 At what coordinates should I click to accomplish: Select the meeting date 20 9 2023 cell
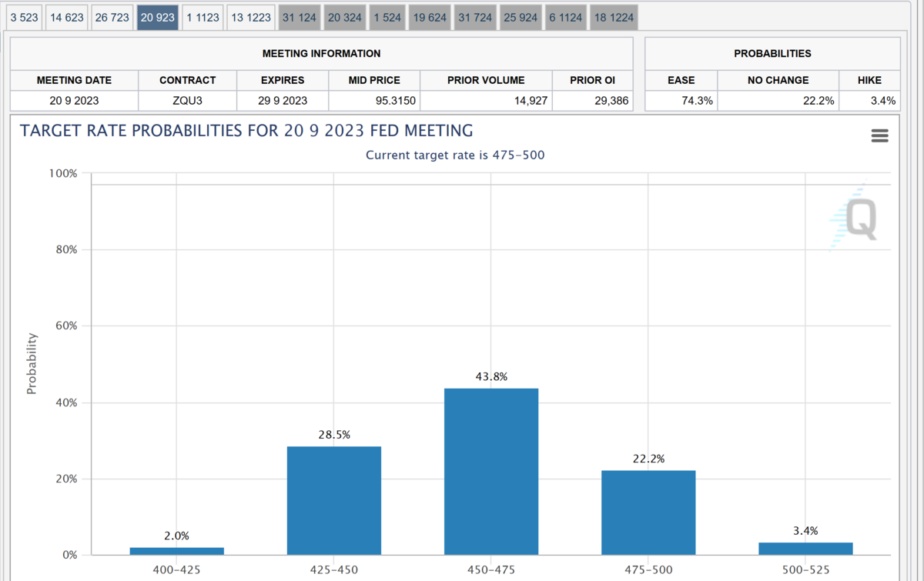(x=74, y=100)
